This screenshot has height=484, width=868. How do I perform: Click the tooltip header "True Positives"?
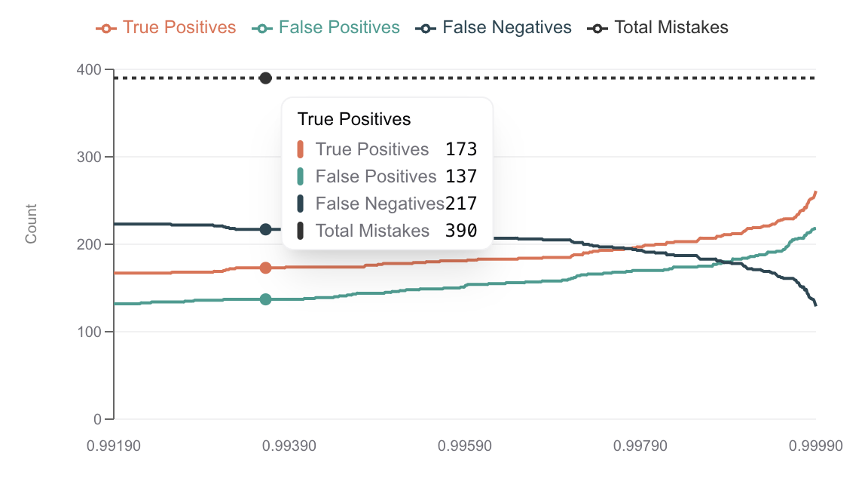point(354,119)
